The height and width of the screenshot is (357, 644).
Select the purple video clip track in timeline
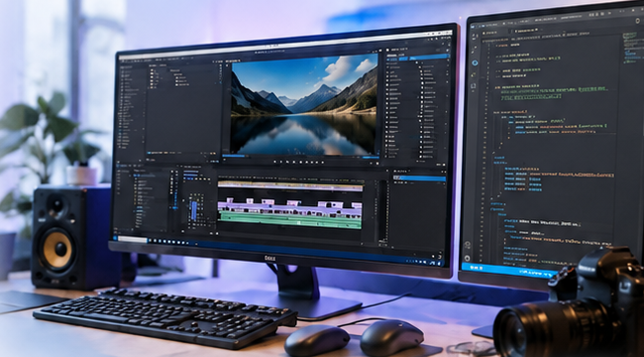click(x=289, y=207)
